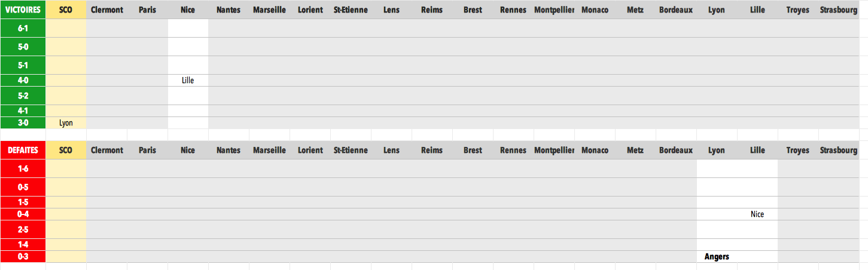Click the 0-5 red score cell
This screenshot has width=868, height=270.
coord(23,187)
